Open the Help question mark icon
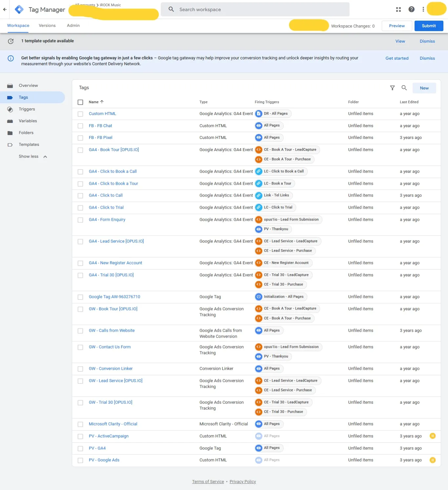This screenshot has height=490, width=448. (x=412, y=10)
